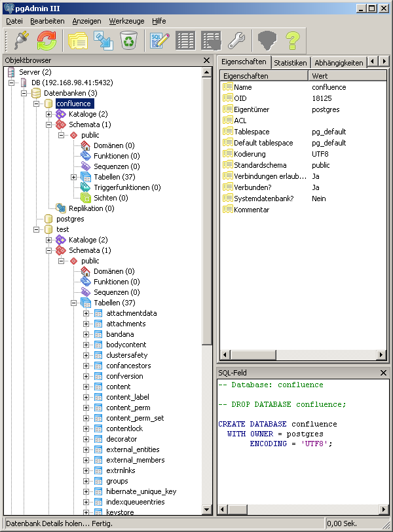
Task: Click the Eigenschaft column header
Action: [263, 76]
